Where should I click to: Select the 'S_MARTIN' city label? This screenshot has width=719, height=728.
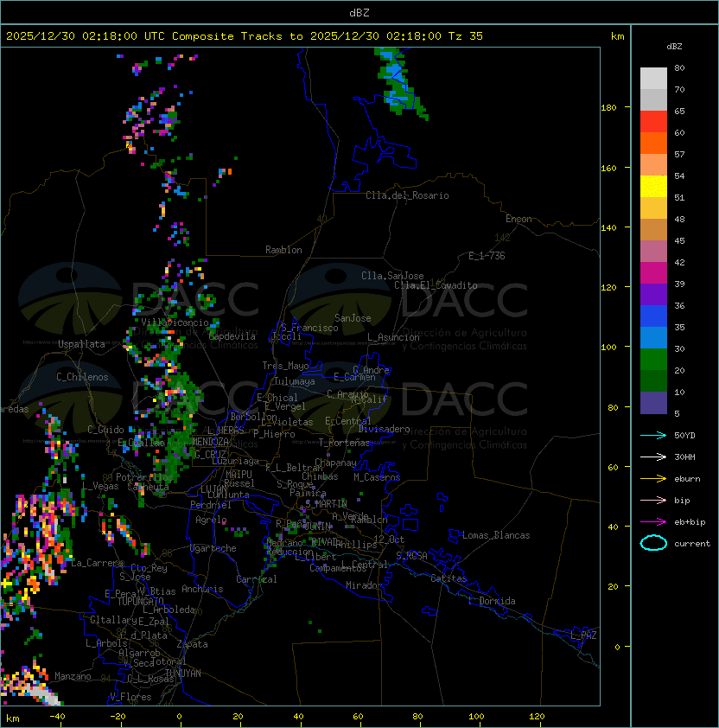click(326, 503)
